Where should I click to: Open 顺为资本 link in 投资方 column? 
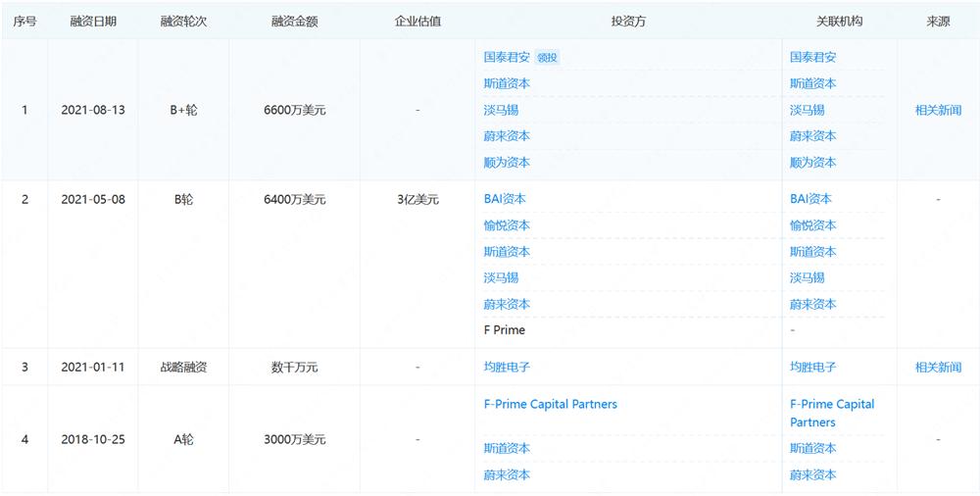[507, 163]
